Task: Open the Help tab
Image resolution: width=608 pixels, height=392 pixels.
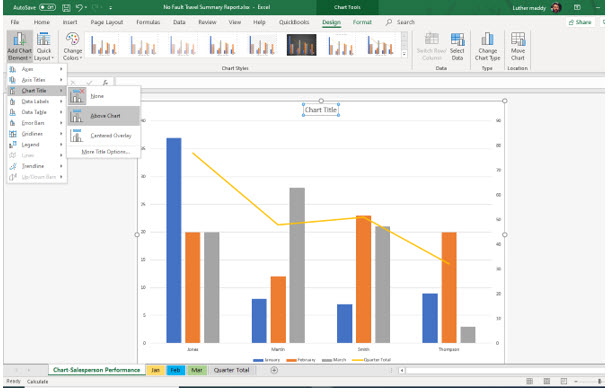Action: click(259, 22)
